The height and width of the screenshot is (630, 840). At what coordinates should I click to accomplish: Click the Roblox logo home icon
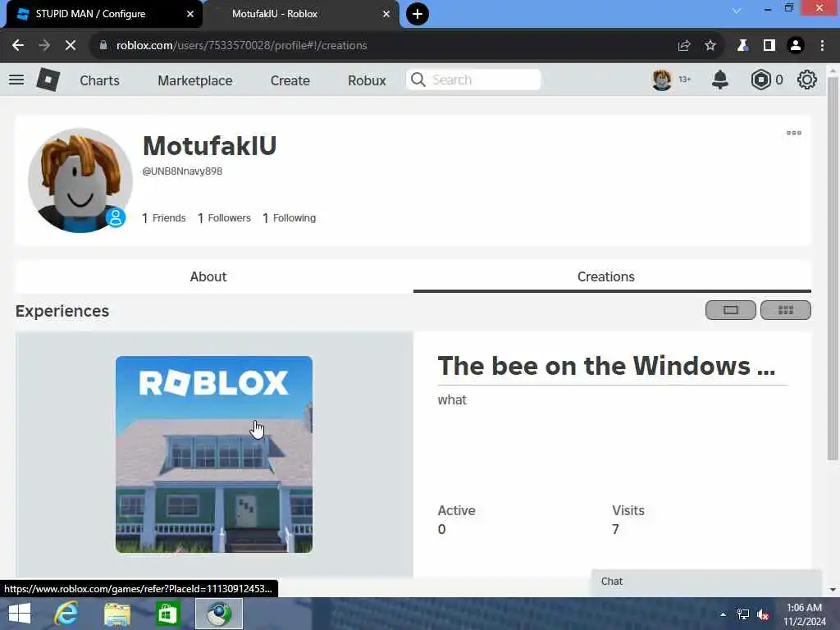tap(48, 80)
